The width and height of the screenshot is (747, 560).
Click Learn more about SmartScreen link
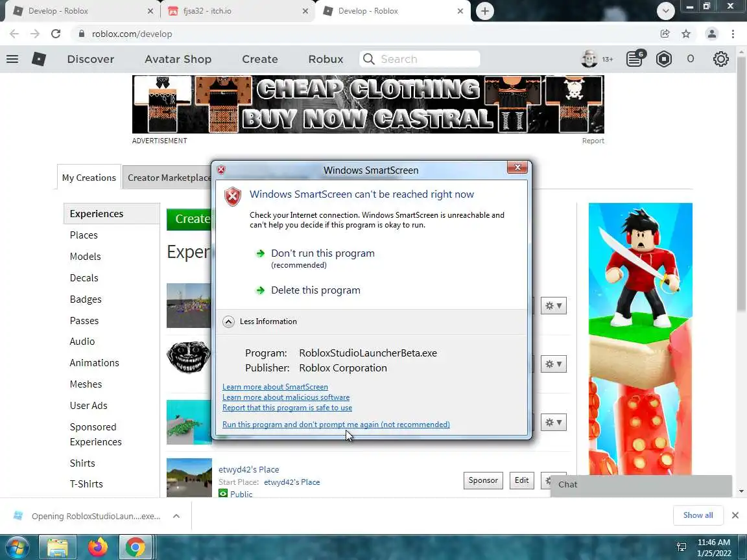click(275, 387)
